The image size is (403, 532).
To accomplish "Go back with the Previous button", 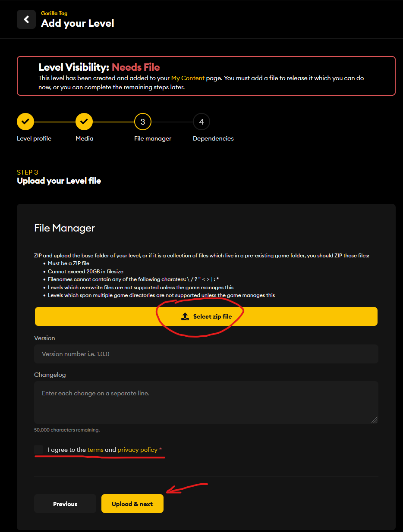I will point(65,504).
